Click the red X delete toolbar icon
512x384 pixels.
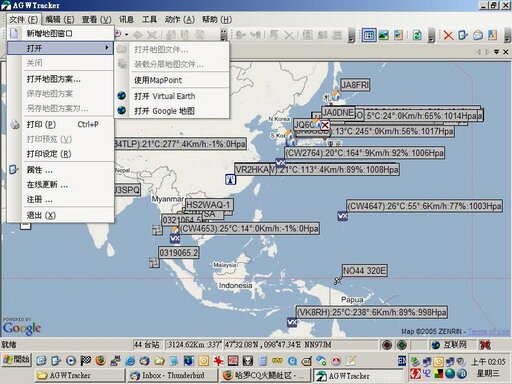point(448,35)
